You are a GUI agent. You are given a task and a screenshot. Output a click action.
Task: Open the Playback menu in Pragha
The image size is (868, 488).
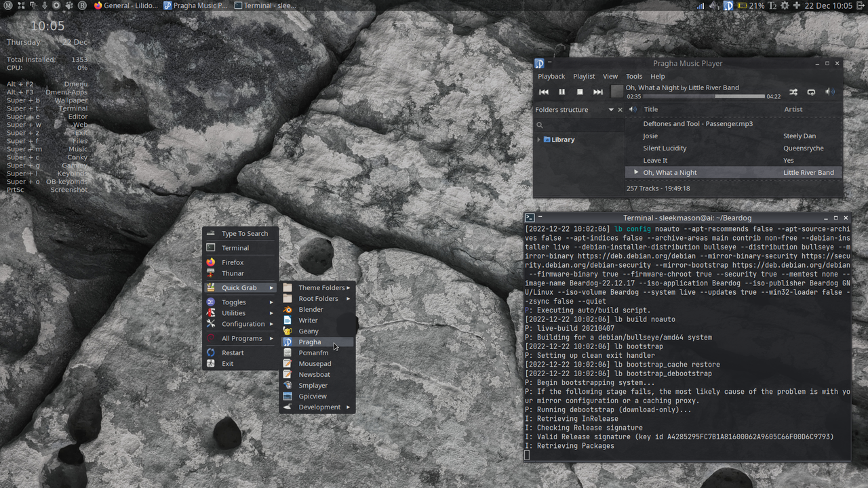tap(551, 77)
